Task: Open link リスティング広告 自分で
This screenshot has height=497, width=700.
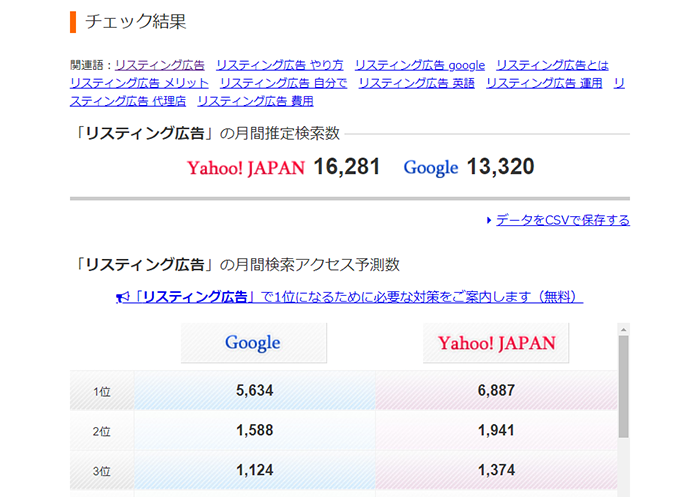Action: tap(283, 83)
